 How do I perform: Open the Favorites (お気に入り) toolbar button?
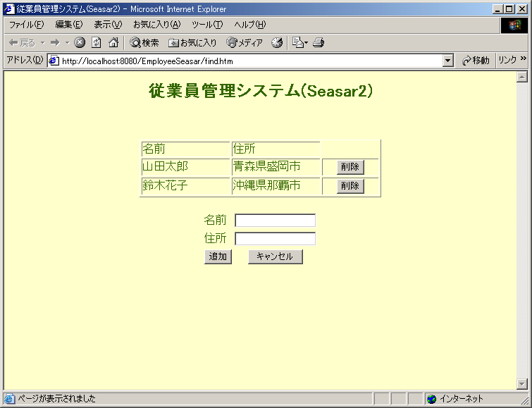[192, 43]
